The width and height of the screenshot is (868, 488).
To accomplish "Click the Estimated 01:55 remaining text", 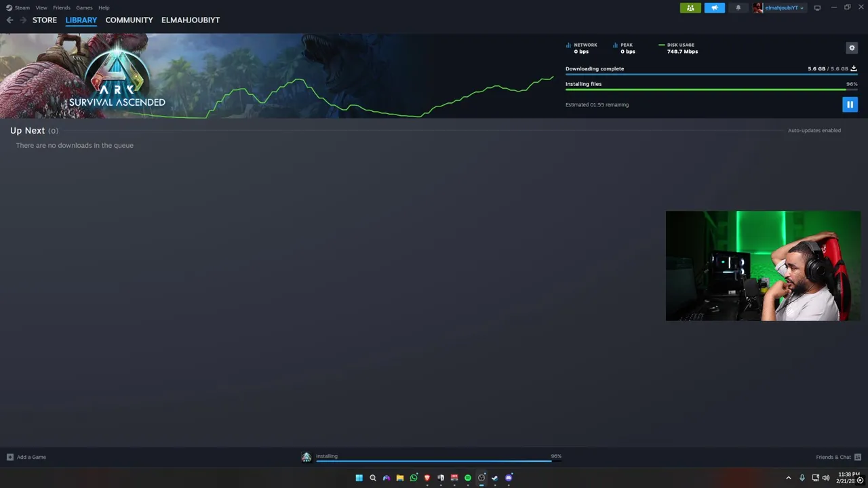I will pyautogui.click(x=597, y=104).
